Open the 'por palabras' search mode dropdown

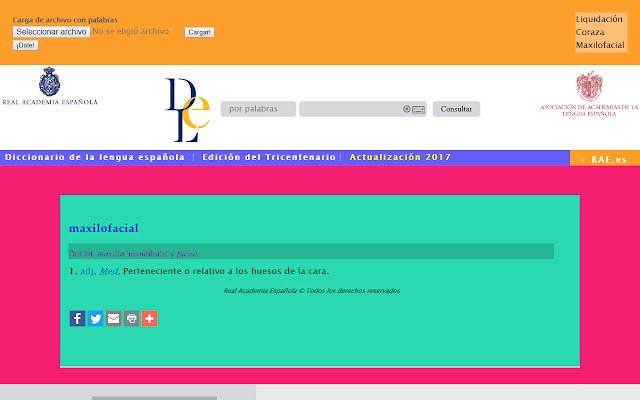(258, 109)
